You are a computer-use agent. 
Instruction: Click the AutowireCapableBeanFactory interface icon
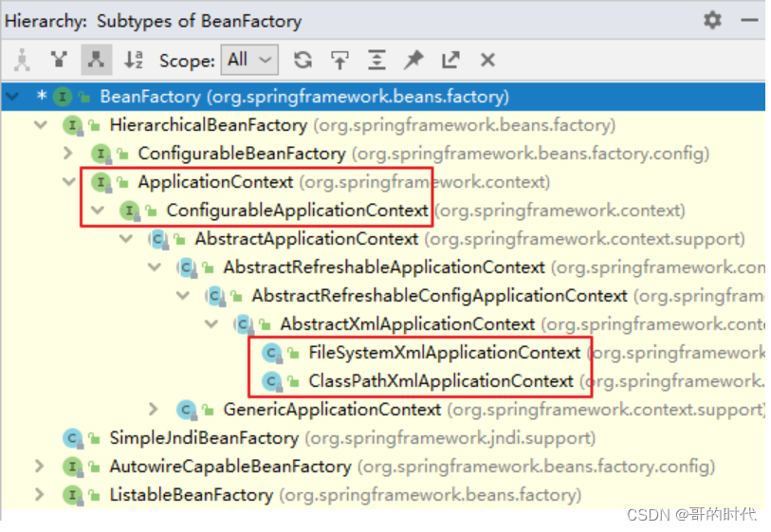(73, 467)
